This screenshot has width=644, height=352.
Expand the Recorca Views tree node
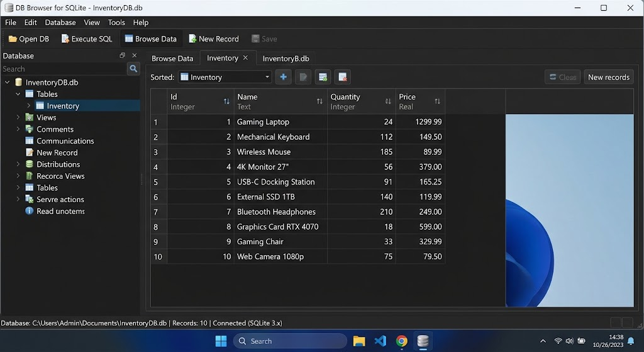point(18,176)
